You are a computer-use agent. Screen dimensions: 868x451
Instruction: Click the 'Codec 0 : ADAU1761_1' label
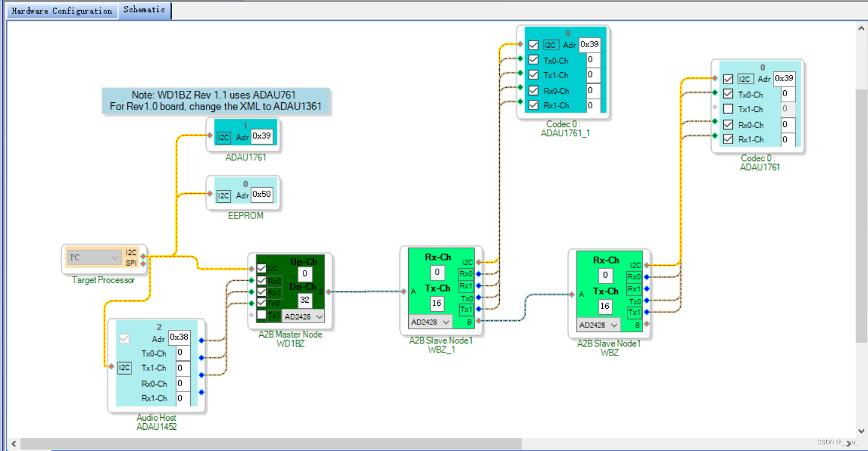[x=565, y=129]
